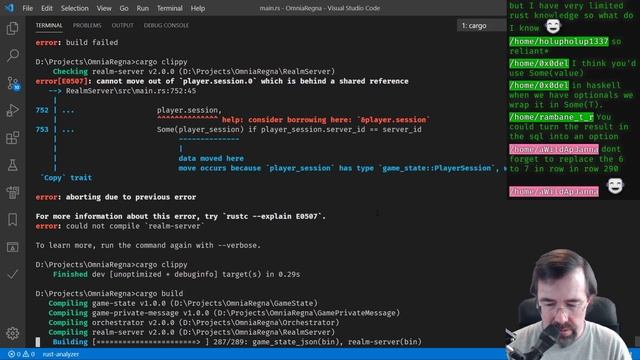Viewport: 640px width, 360px height.
Task: Open the Selection menu
Action: [74, 8]
